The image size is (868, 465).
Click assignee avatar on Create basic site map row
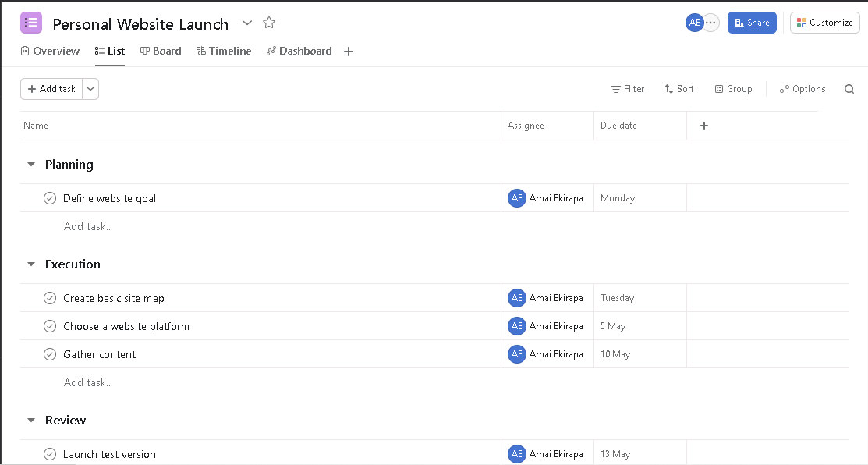pyautogui.click(x=516, y=298)
